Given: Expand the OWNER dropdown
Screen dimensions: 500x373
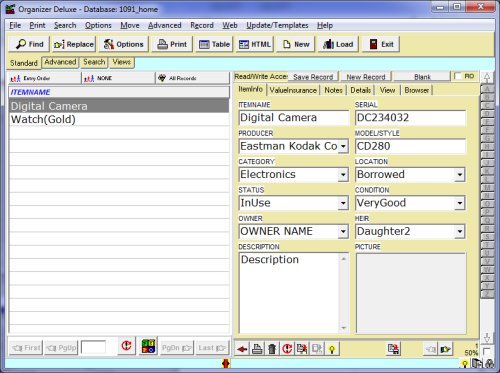Looking at the screenshot, I should pyautogui.click(x=343, y=232).
